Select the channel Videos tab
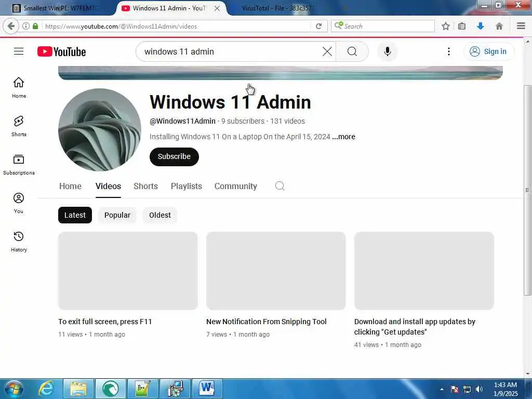The width and height of the screenshot is (532, 399). [x=108, y=187]
